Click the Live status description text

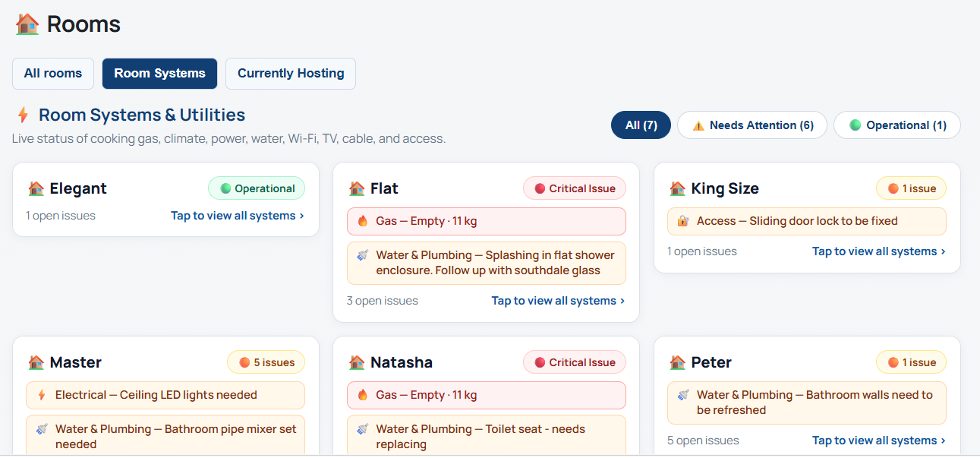tap(228, 139)
